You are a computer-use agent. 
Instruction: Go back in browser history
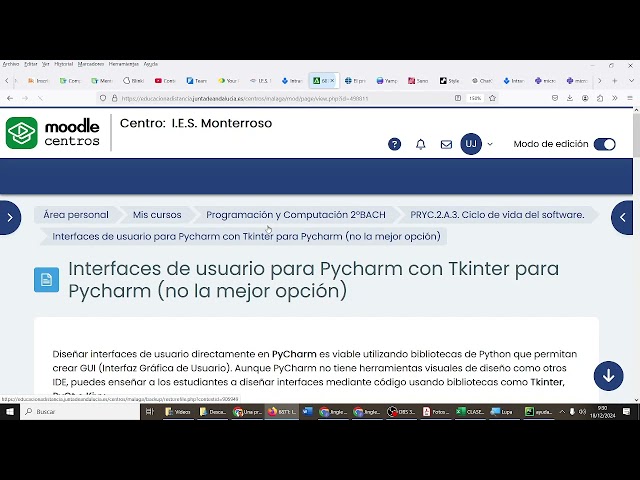point(10,98)
